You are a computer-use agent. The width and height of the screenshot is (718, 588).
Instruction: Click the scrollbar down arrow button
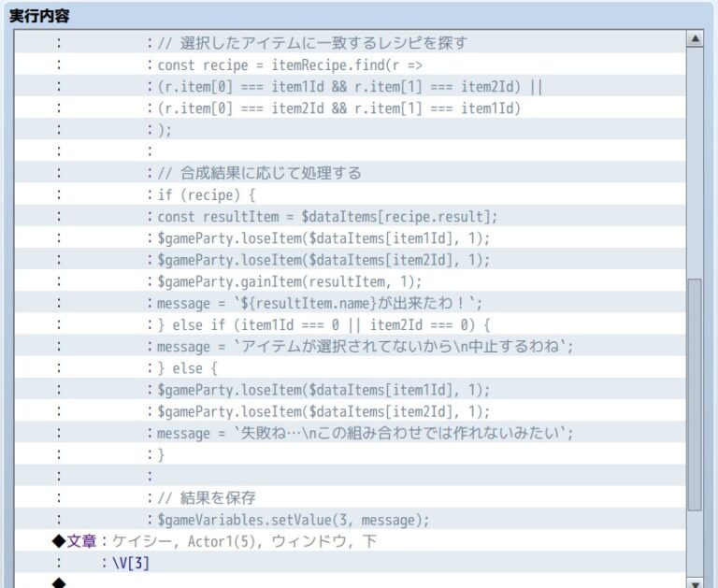pos(694,581)
